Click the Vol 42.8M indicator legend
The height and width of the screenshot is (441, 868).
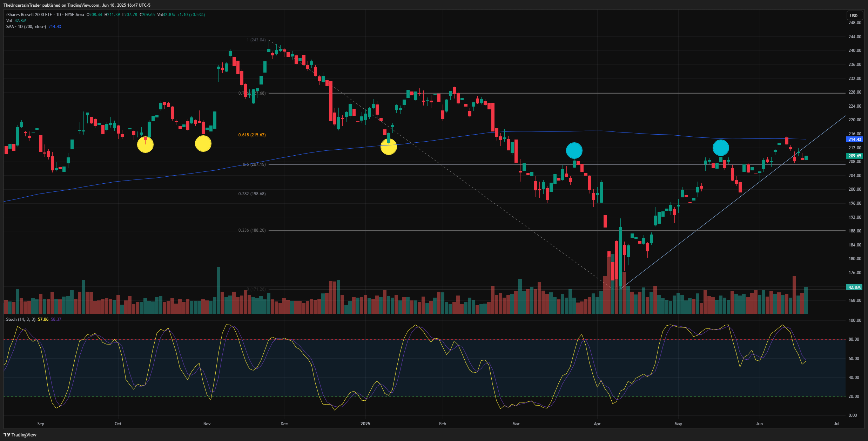[16, 21]
